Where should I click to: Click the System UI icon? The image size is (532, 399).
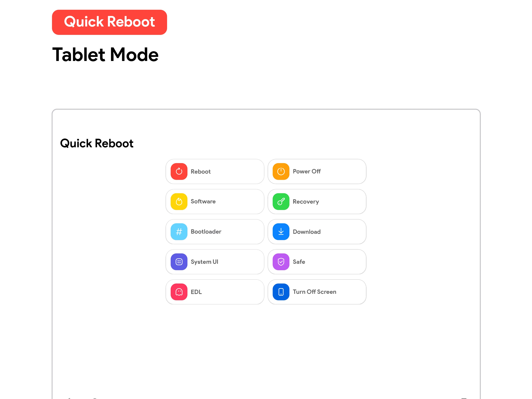(179, 261)
